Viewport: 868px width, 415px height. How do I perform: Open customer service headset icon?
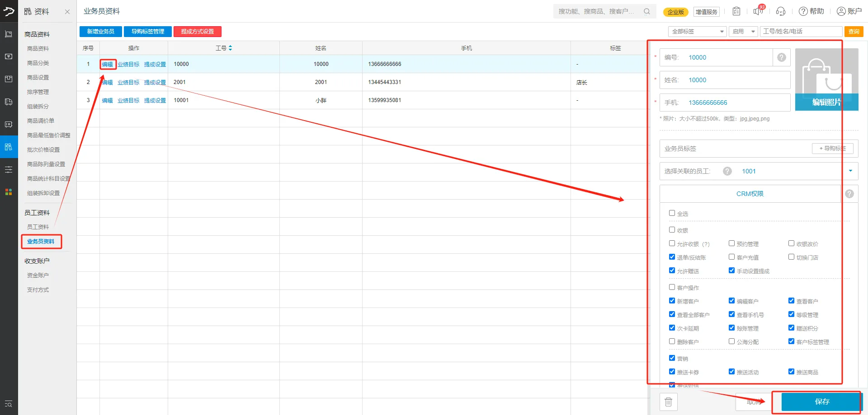(x=780, y=11)
